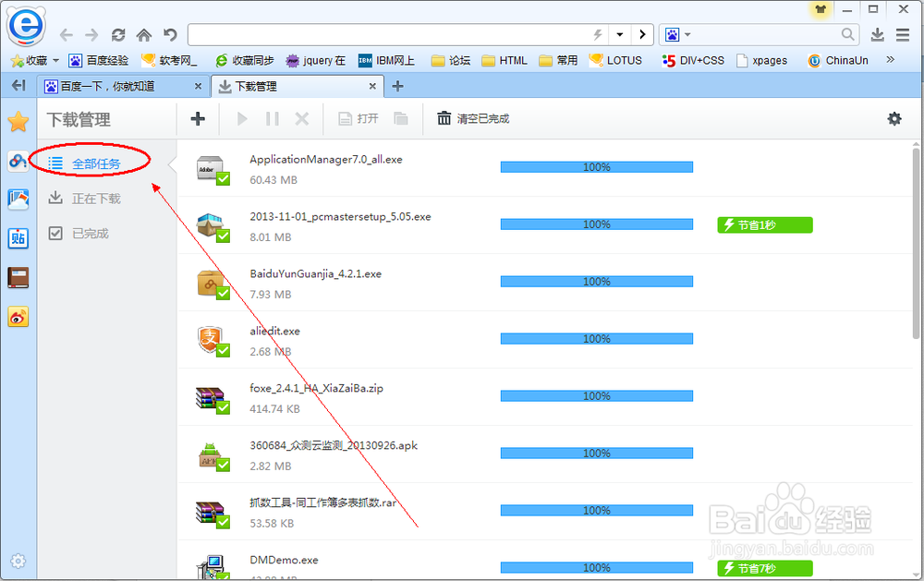Open the 收藏同步 bookmark
This screenshot has height=581, width=924.
click(x=245, y=61)
